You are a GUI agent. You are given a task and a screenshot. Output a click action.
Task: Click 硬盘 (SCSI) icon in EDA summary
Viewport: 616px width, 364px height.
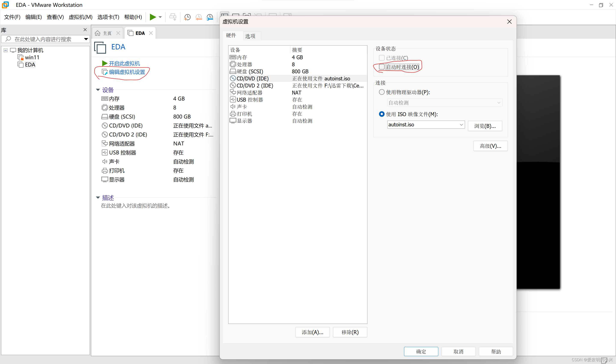105,117
